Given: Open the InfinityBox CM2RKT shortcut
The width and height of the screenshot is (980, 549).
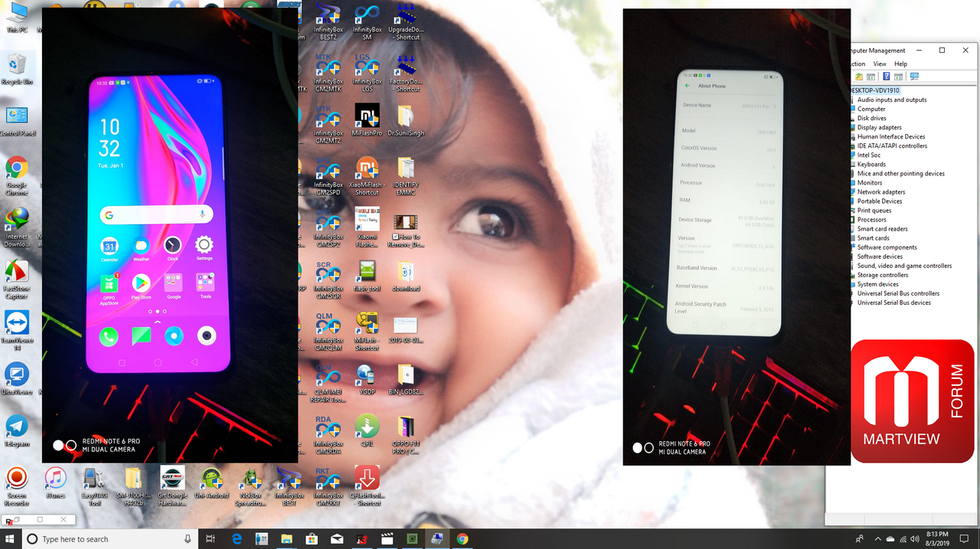Looking at the screenshot, I should pyautogui.click(x=328, y=487).
